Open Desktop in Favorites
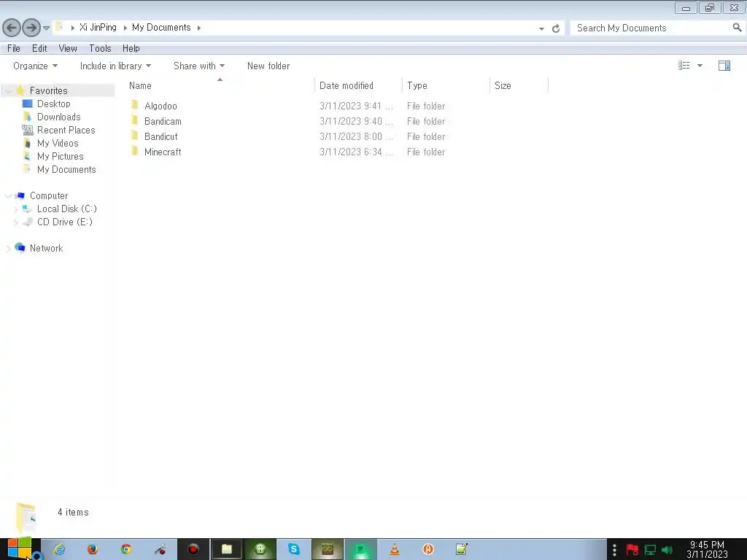The image size is (747, 560). point(54,104)
